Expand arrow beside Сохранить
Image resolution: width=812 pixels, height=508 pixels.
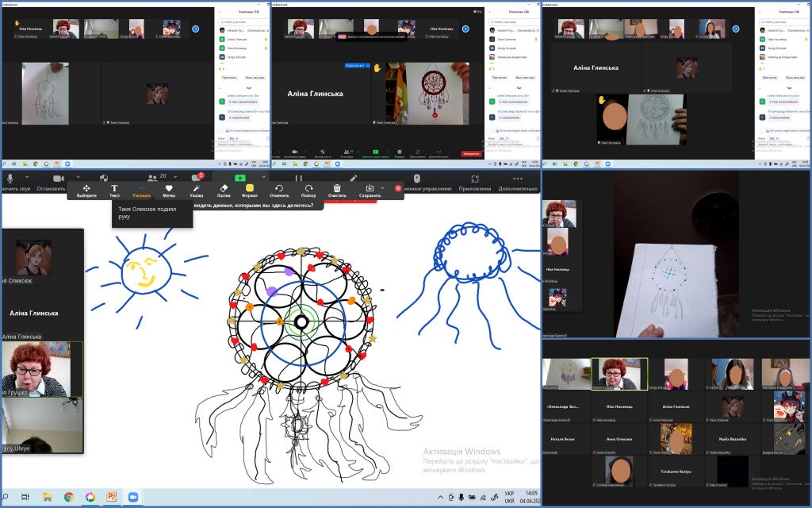383,187
